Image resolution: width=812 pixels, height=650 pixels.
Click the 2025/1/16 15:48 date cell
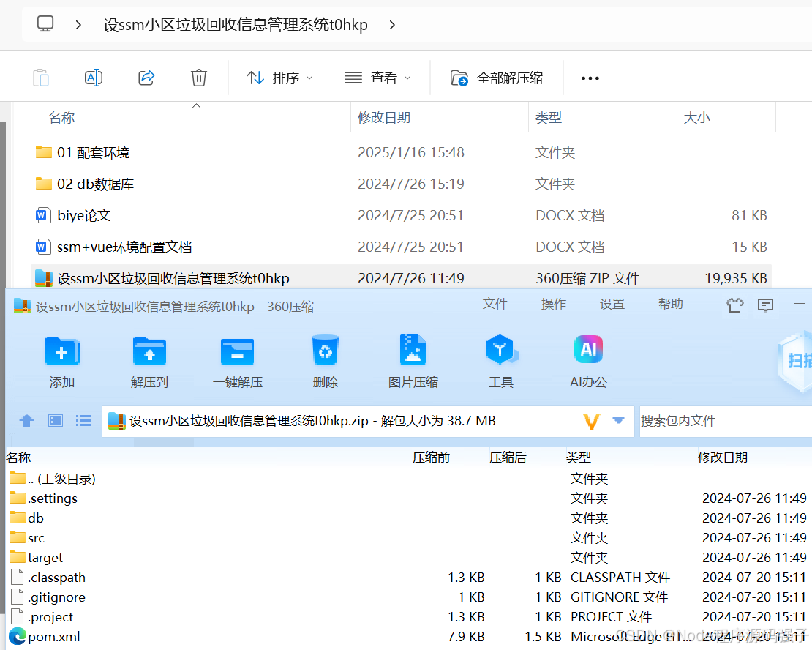point(411,152)
